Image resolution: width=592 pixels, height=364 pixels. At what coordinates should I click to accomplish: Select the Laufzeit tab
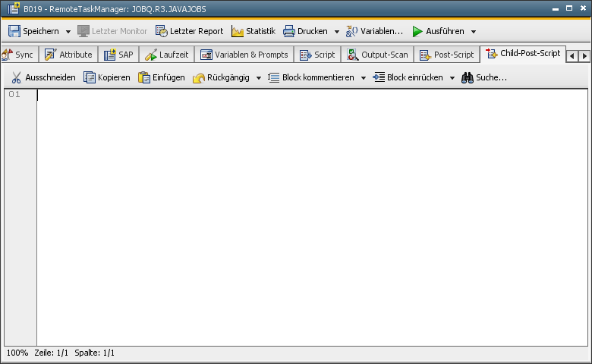pyautogui.click(x=166, y=55)
